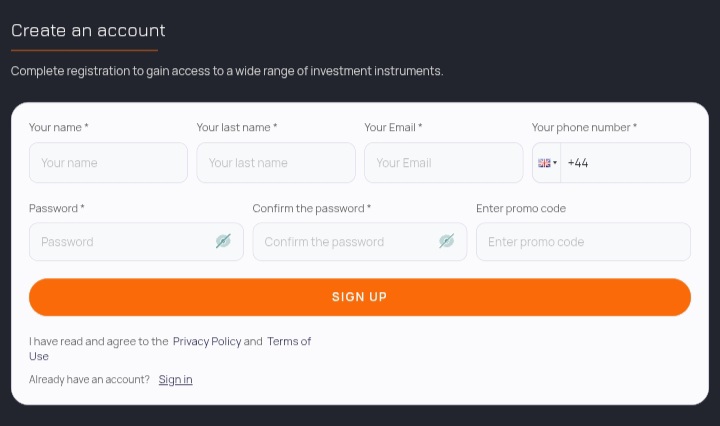
Task: Click the UK flag icon in phone field
Action: tap(544, 163)
